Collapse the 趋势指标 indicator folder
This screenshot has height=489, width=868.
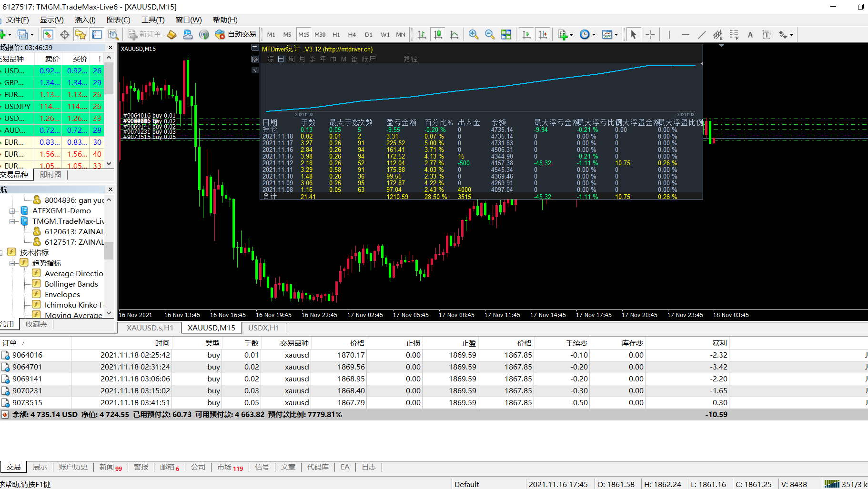(12, 263)
